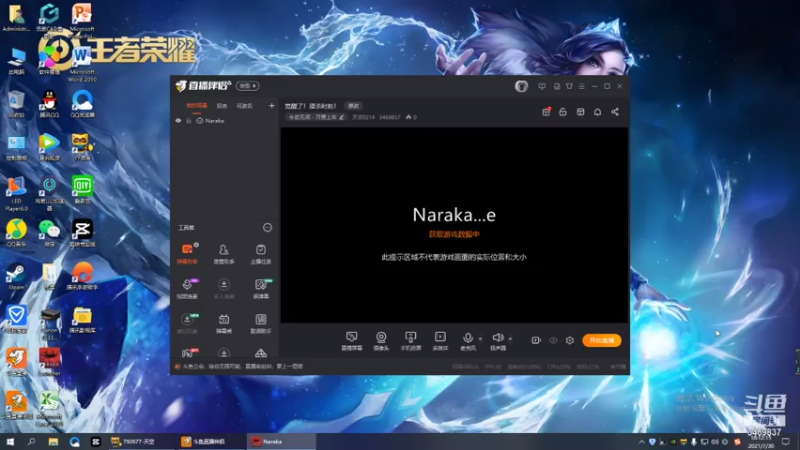The height and width of the screenshot is (450, 800).
Task: Open the hamburger menu in title bar
Action: 582,86
